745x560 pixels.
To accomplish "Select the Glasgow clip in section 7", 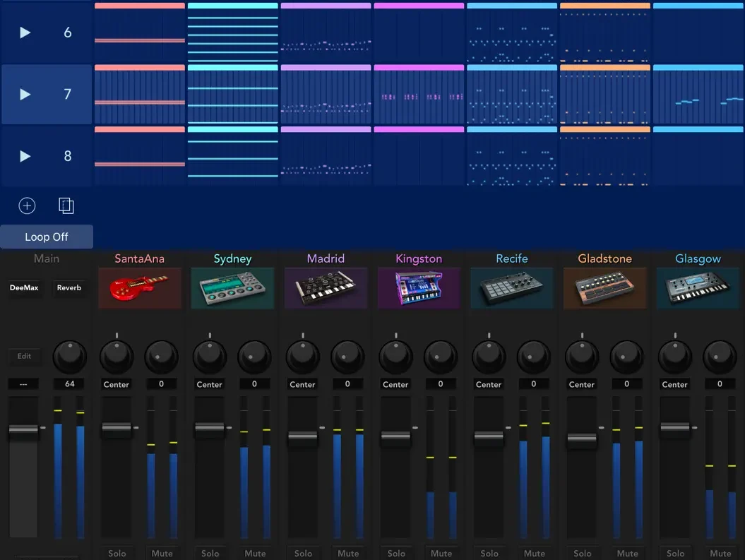I will tap(698, 94).
